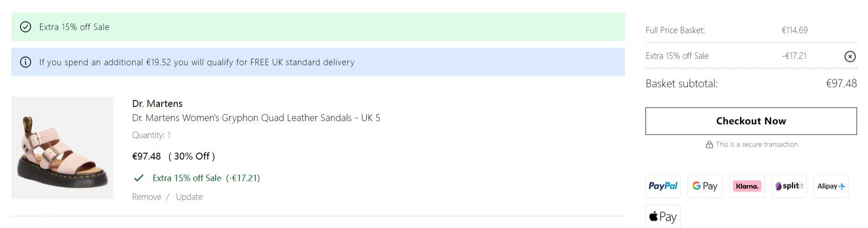Open the Gryphon Quad Leather Sandals product title

pyautogui.click(x=256, y=118)
